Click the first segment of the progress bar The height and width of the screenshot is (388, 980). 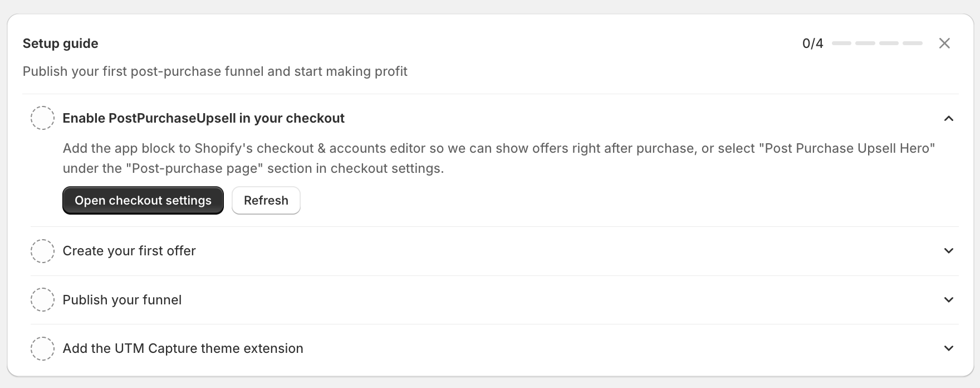point(842,43)
